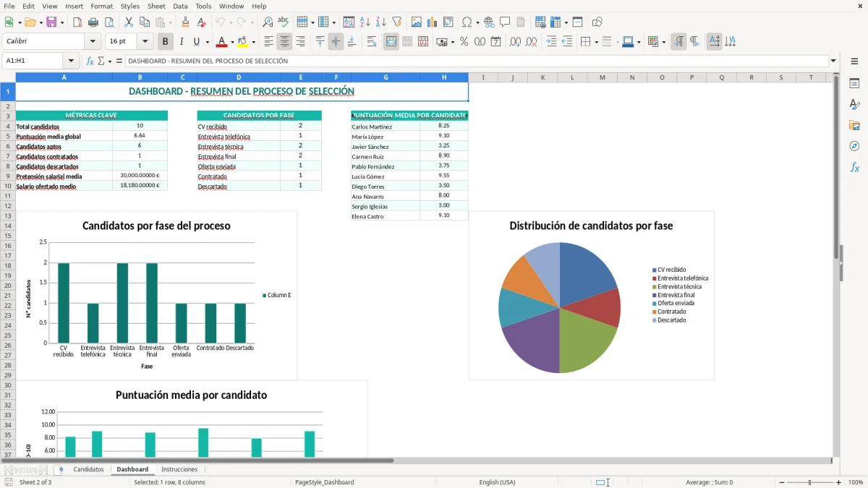Apply the yellow background color swatch

point(243,42)
